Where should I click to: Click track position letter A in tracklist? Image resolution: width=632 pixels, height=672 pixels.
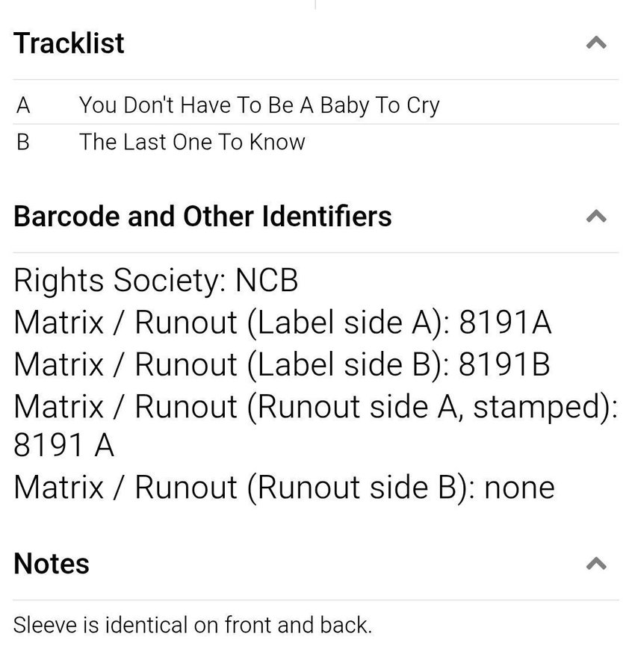pos(23,105)
